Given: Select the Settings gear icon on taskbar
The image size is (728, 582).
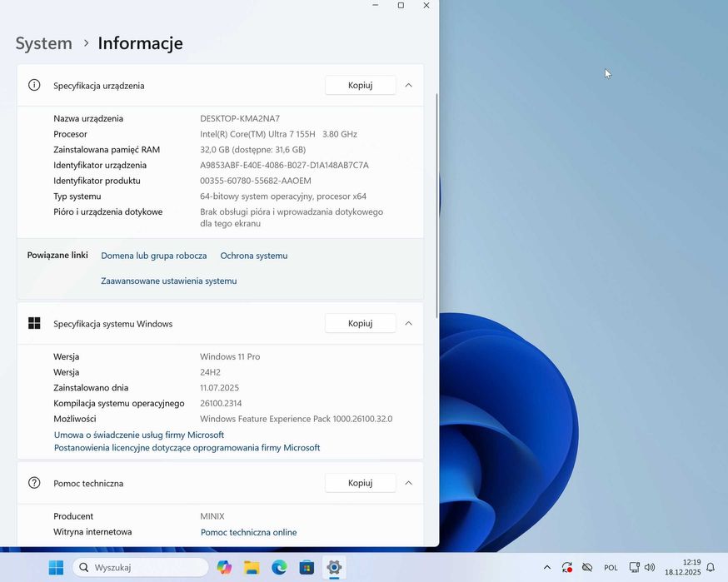Looking at the screenshot, I should pos(334,567).
